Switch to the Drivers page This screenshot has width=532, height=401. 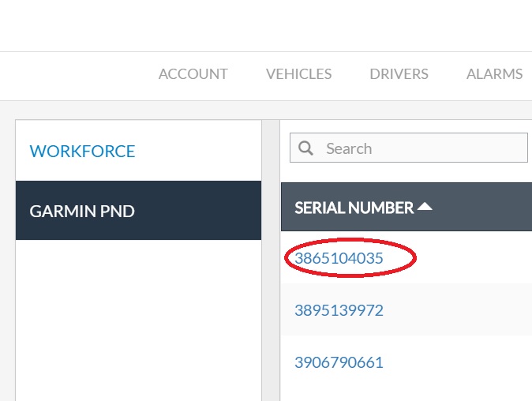(x=399, y=74)
